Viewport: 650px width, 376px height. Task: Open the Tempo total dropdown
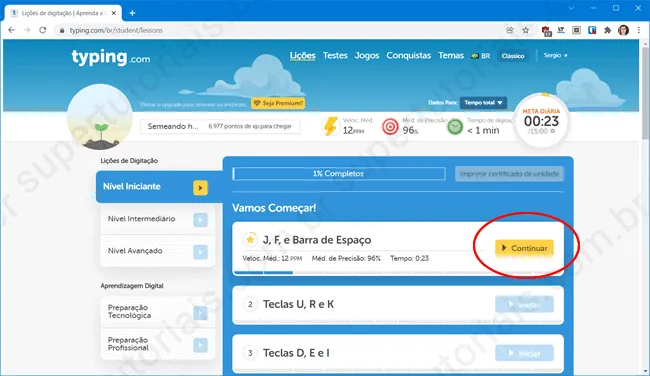pyautogui.click(x=483, y=103)
